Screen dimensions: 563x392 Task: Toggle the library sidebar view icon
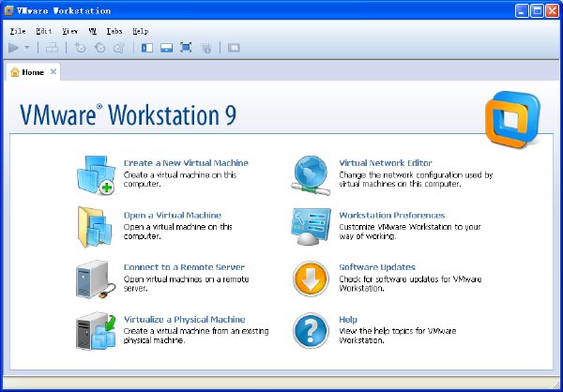coord(147,48)
